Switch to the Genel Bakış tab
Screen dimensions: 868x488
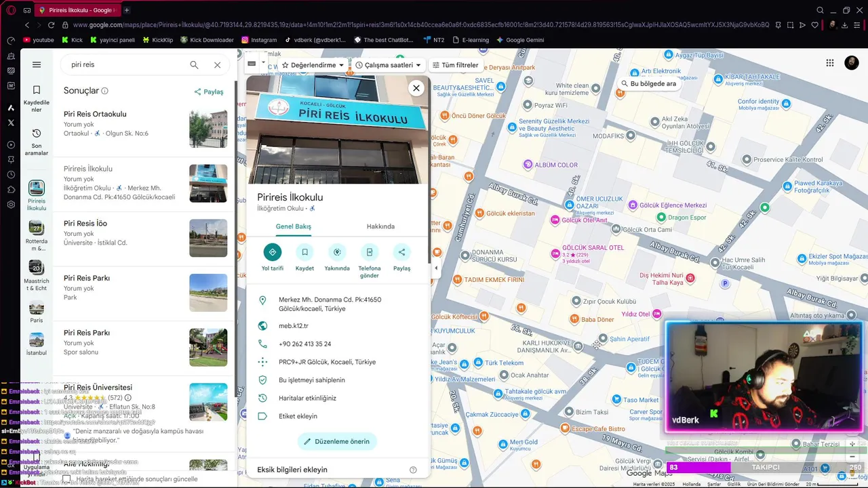293,226
